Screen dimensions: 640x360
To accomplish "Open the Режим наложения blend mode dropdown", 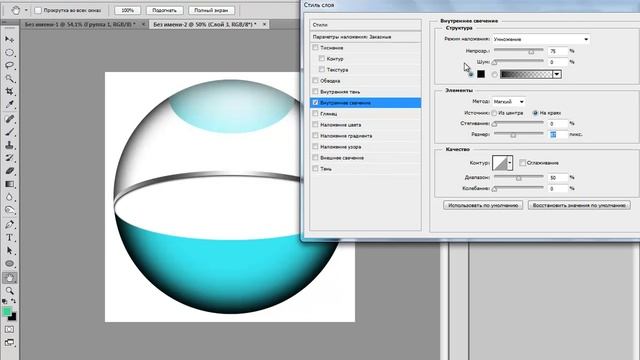I will pos(541,39).
